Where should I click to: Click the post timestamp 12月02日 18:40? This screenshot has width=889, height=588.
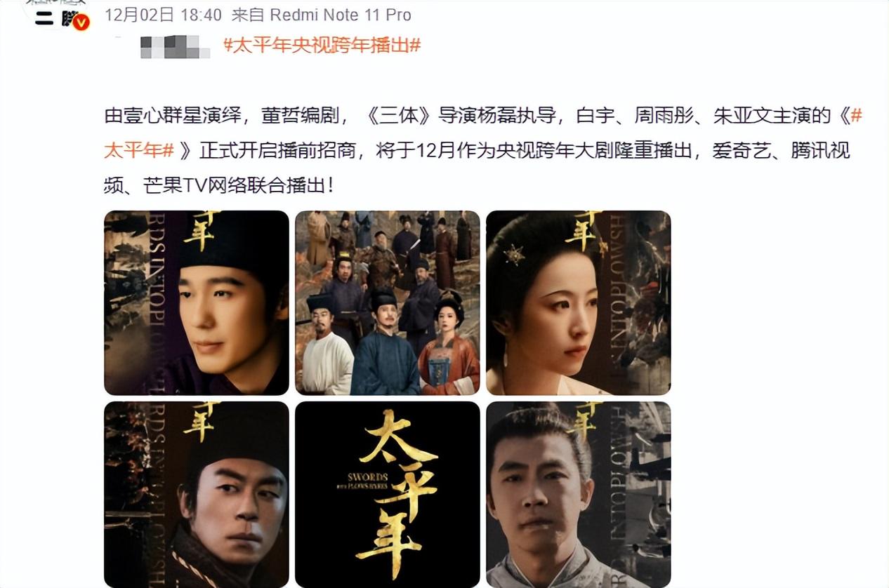click(x=163, y=15)
